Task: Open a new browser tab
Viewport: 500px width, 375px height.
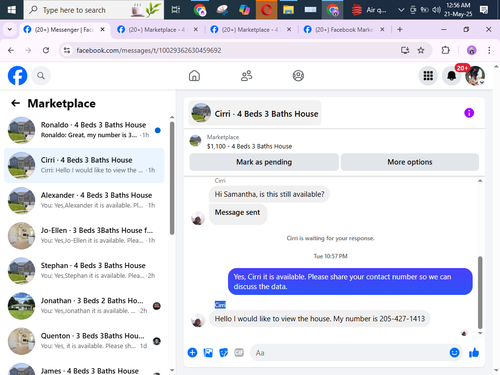Action: [400, 29]
